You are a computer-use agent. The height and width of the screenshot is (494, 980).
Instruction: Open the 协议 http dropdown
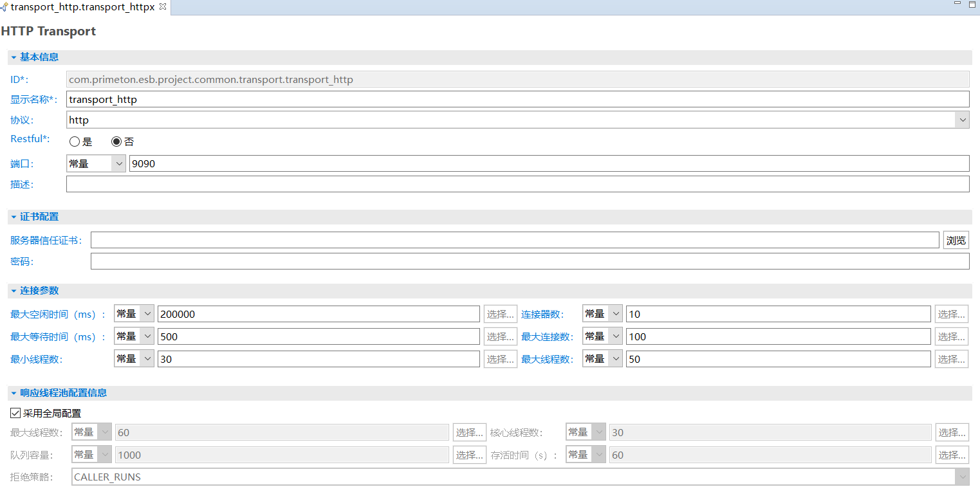[962, 120]
